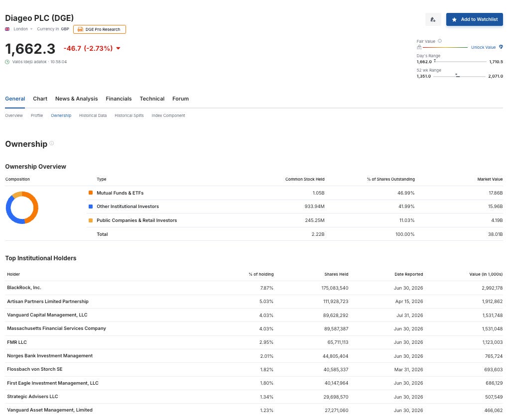Click the Ownership heading info icon
The image size is (507, 420).
point(51,143)
